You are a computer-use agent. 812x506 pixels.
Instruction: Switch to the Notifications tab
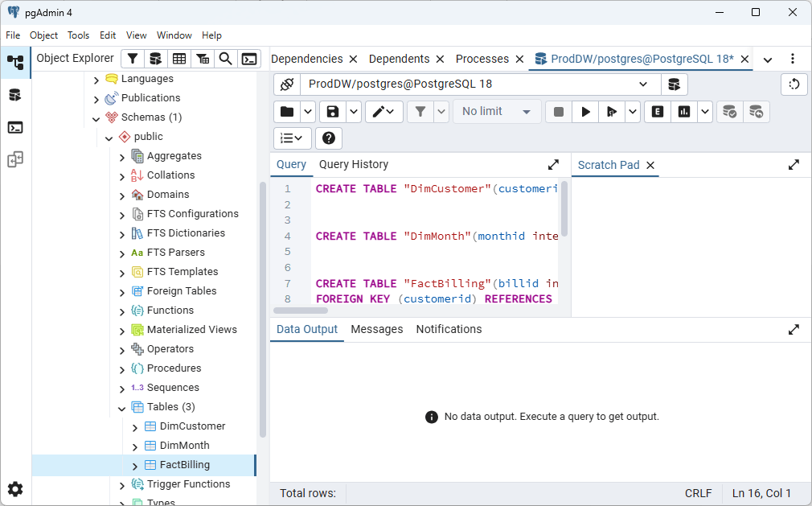tap(449, 329)
